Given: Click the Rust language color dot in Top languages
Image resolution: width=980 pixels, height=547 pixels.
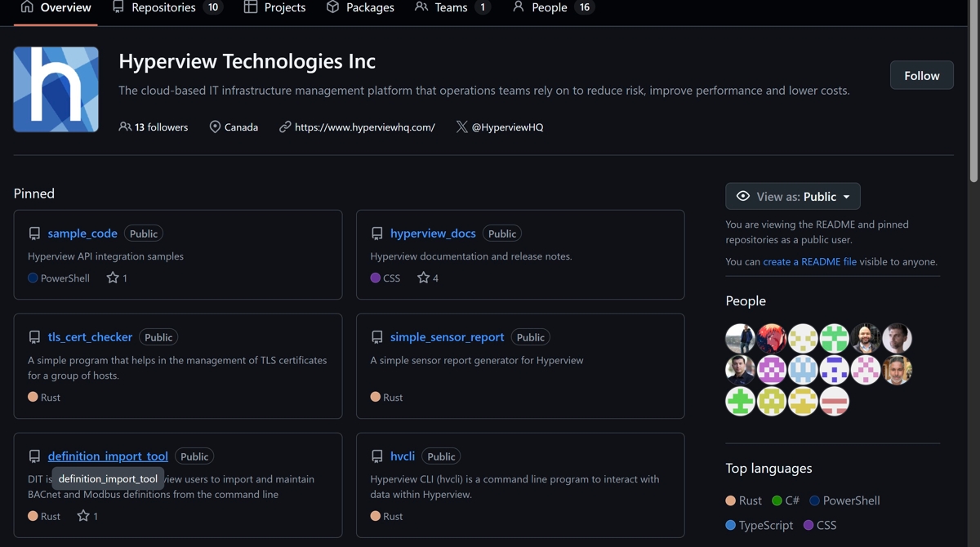Looking at the screenshot, I should (x=731, y=500).
